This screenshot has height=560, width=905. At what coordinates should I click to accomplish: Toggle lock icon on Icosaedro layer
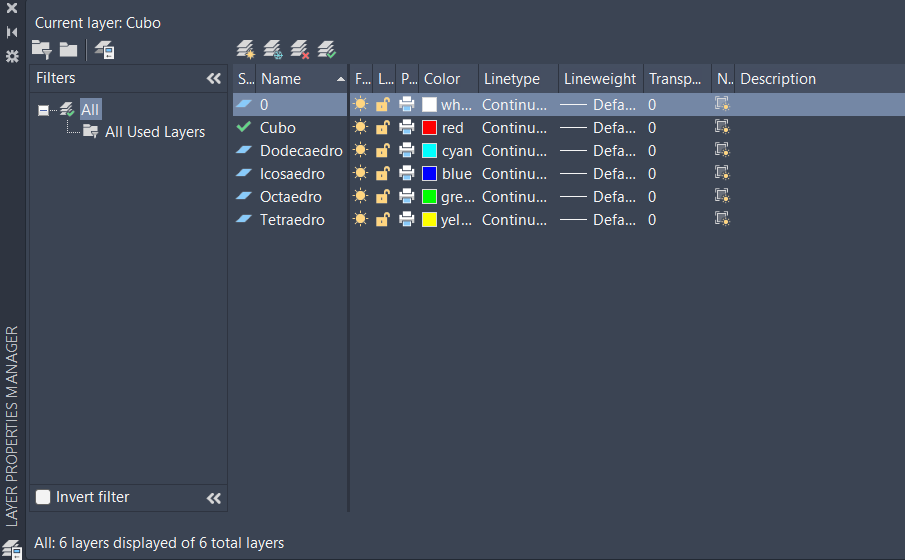(x=382, y=174)
